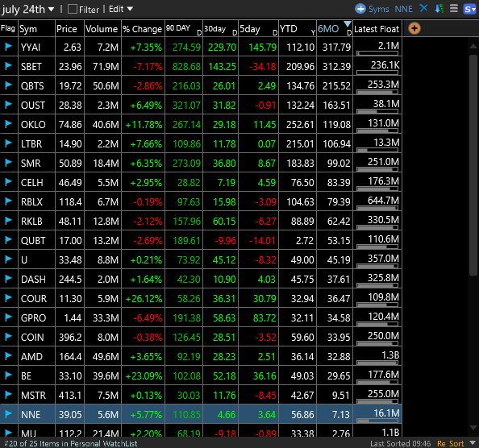Open the hamburger lines menu icon
479x448 pixels.
(454, 8)
